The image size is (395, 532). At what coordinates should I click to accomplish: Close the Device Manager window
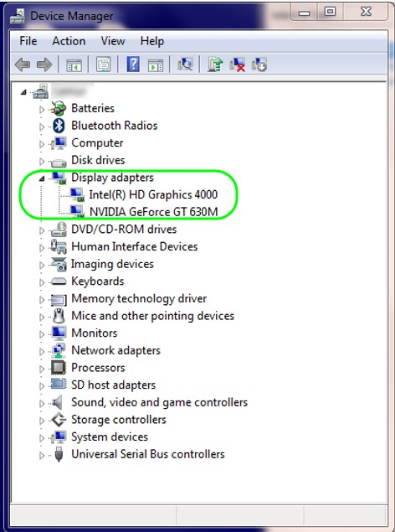click(366, 13)
